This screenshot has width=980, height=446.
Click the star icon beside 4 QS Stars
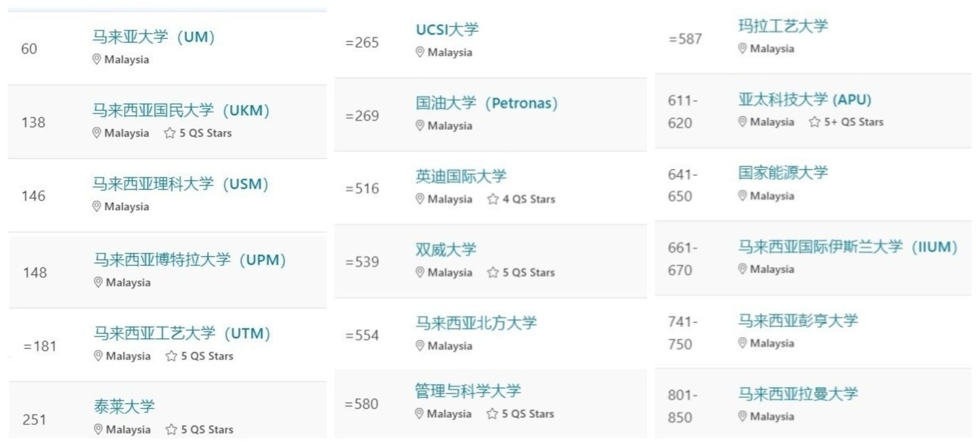click(x=493, y=199)
